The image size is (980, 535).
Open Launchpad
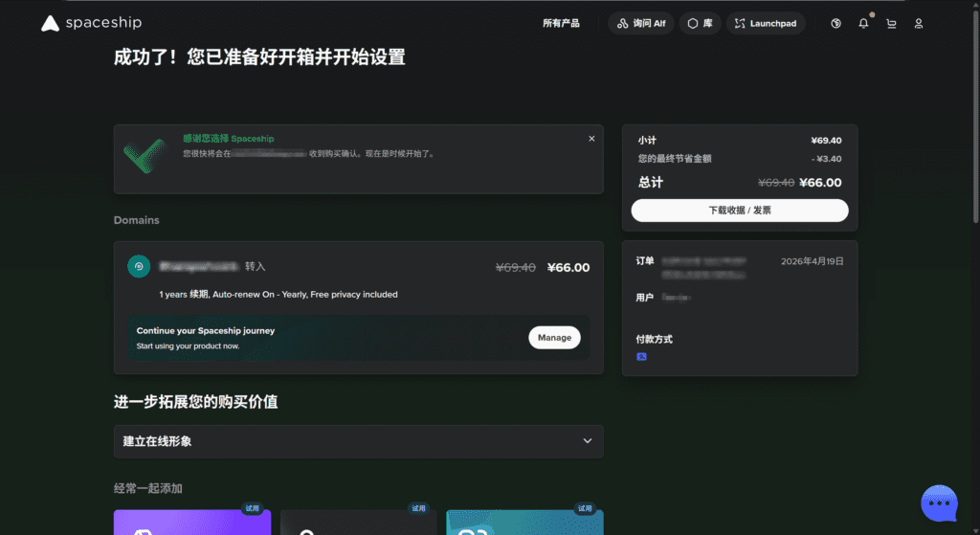766,23
